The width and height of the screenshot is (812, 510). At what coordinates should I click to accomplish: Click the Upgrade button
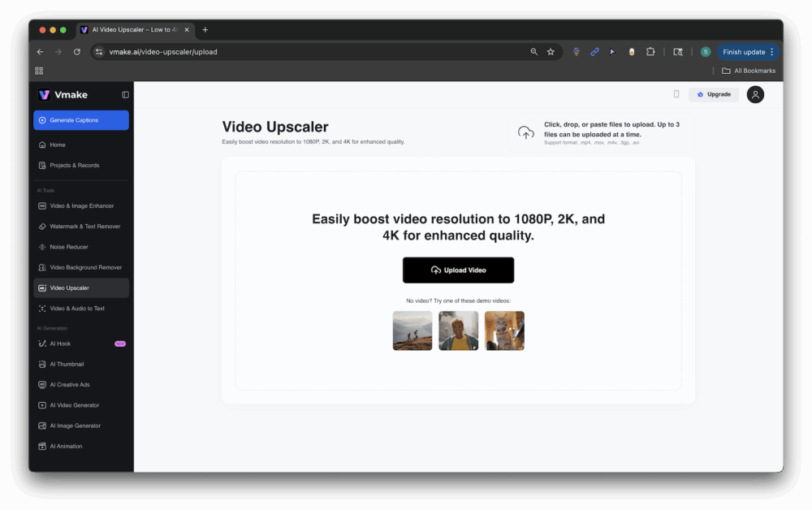[x=714, y=94]
